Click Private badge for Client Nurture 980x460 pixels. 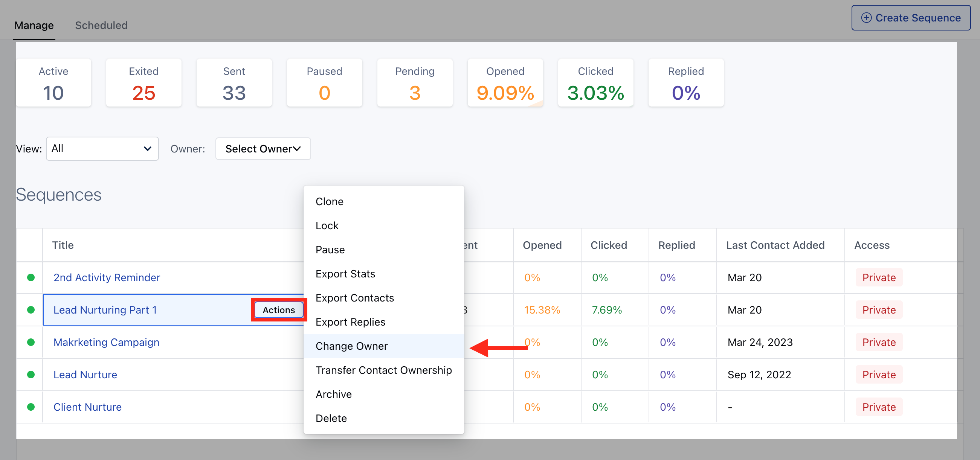[x=879, y=407]
